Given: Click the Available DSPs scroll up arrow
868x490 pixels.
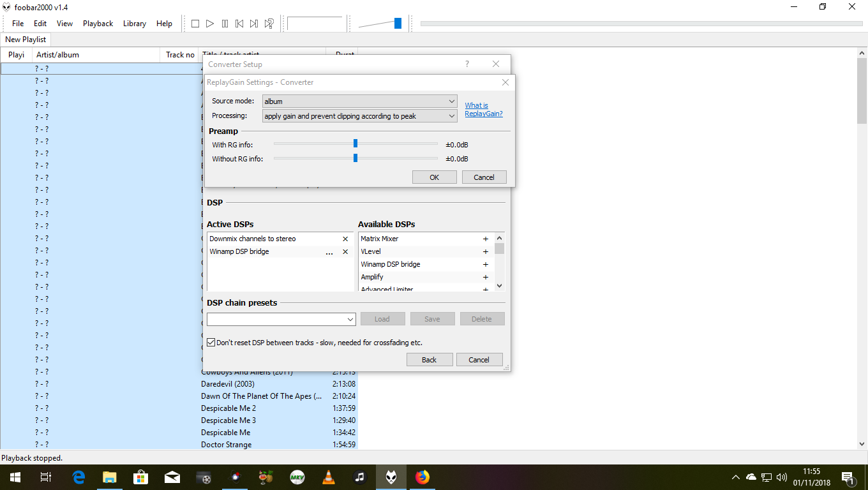Looking at the screenshot, I should [x=500, y=237].
